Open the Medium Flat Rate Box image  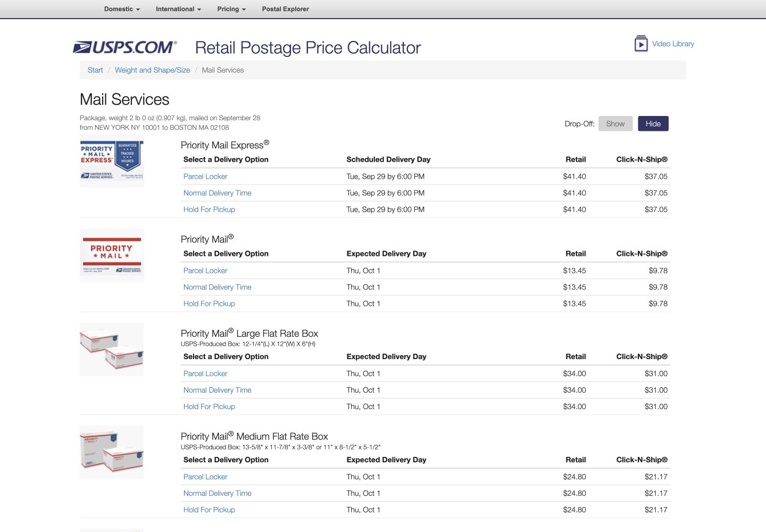[112, 452]
